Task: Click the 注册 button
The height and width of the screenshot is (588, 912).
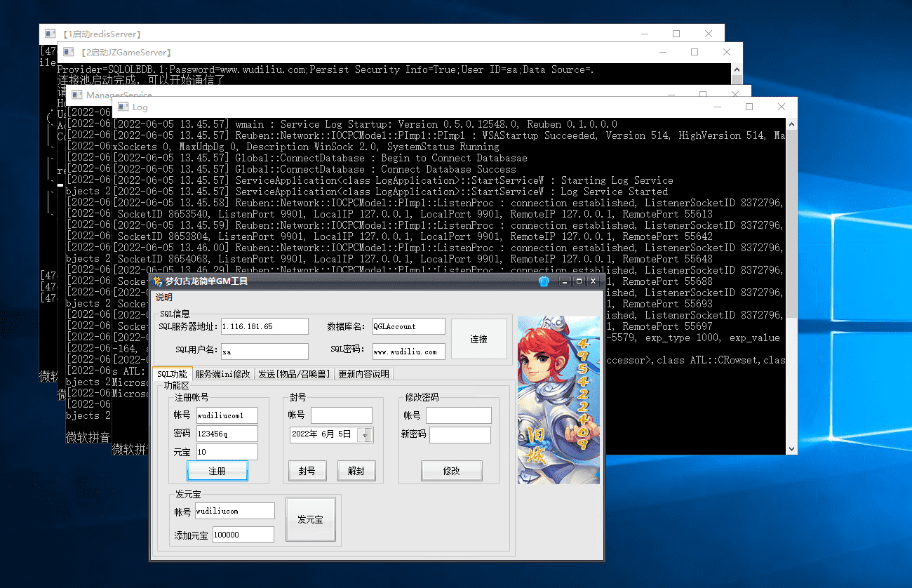Action: coord(217,471)
